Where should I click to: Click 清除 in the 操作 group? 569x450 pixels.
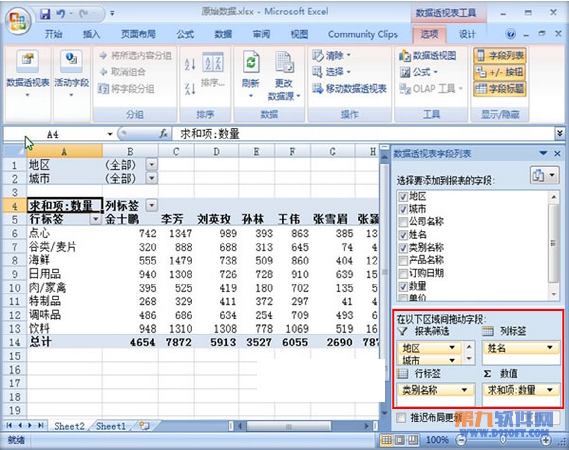(331, 55)
